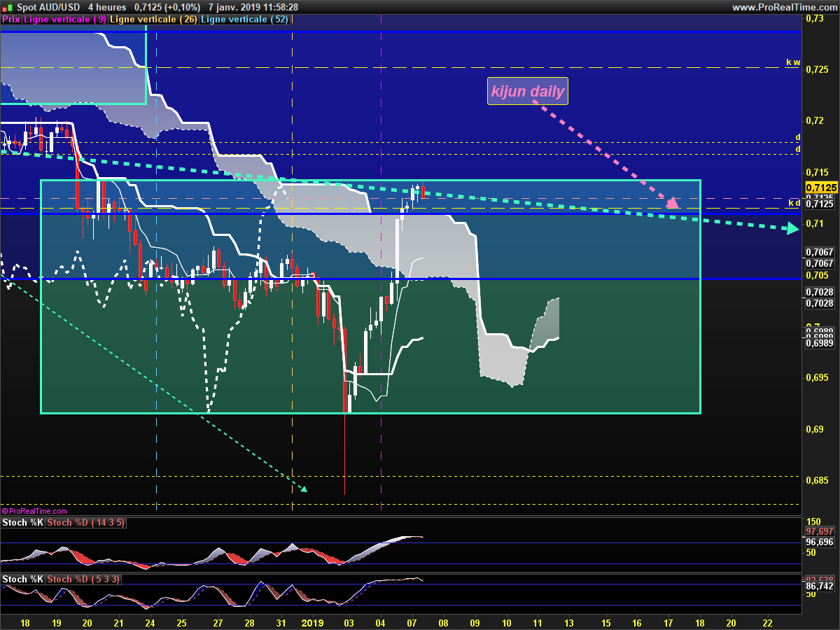
Task: Select the 'Prix' indicator label
Action: (x=11, y=20)
